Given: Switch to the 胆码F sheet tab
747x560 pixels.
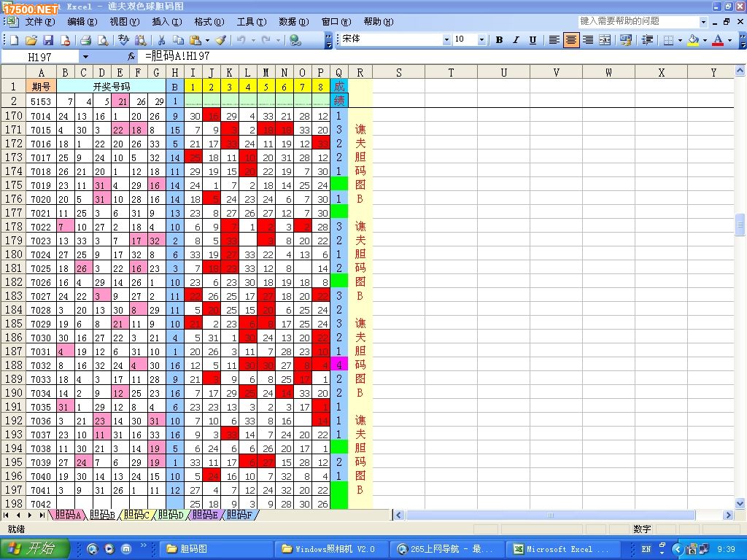Looking at the screenshot, I should [x=239, y=515].
